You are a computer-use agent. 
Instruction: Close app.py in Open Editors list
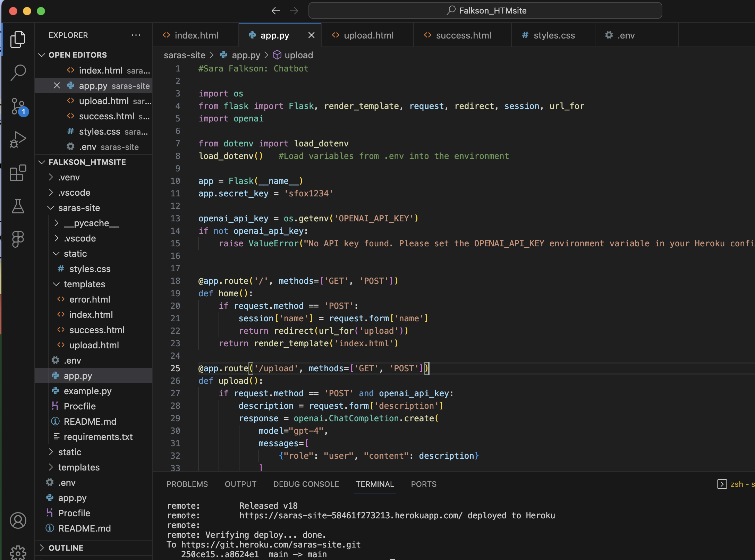pyautogui.click(x=57, y=85)
